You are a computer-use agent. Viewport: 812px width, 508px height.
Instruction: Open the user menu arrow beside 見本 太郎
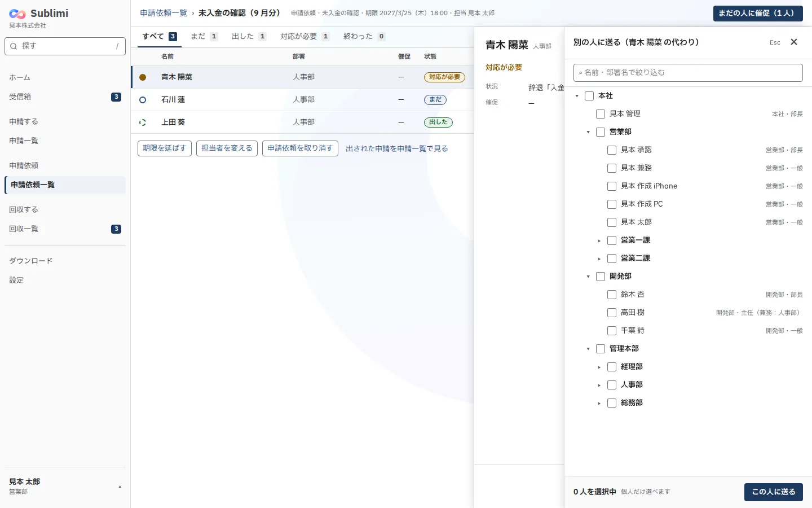pos(120,487)
